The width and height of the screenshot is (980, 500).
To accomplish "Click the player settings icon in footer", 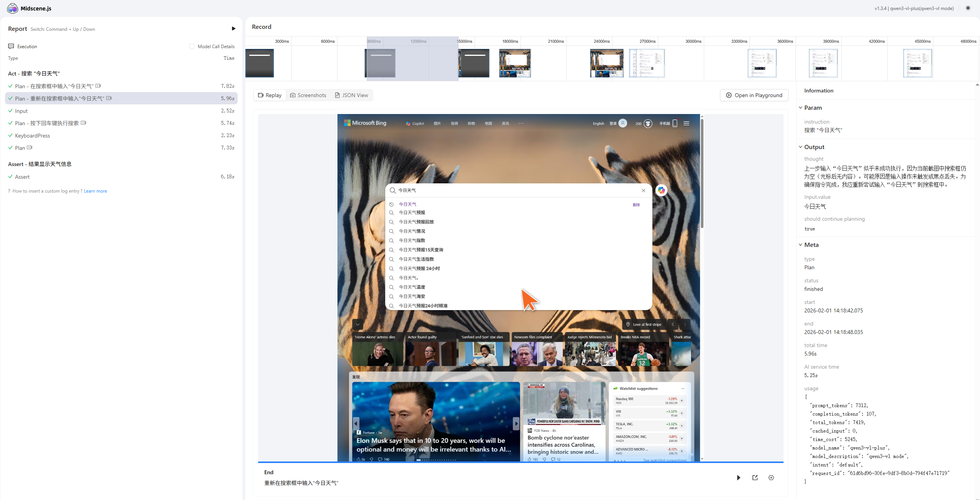I will [x=771, y=478].
